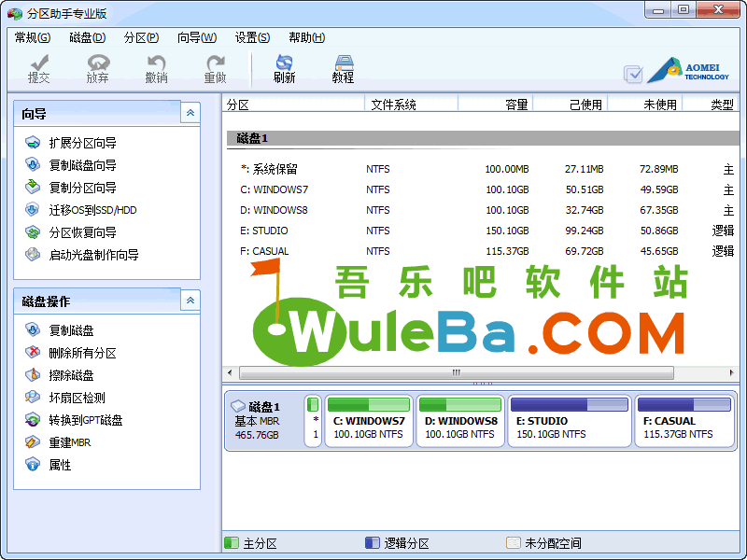Click the checkmark icon beside AOMEI logo
747x560 pixels.
tap(633, 74)
